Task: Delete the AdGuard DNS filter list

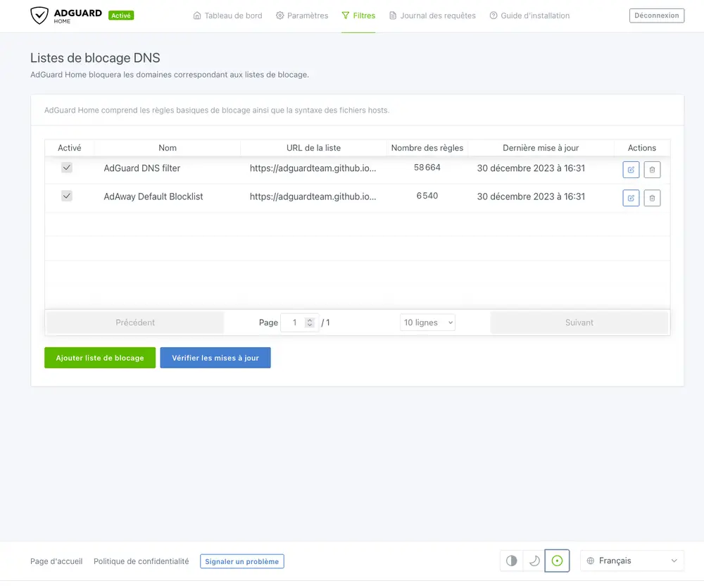Action: [652, 170]
